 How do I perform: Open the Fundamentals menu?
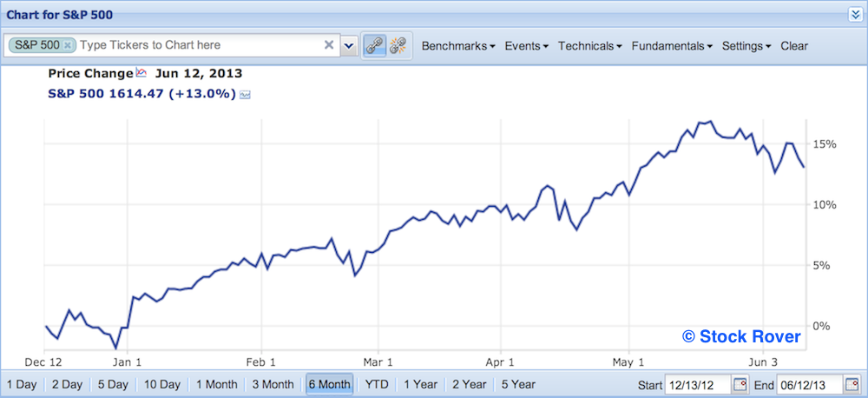click(x=672, y=46)
